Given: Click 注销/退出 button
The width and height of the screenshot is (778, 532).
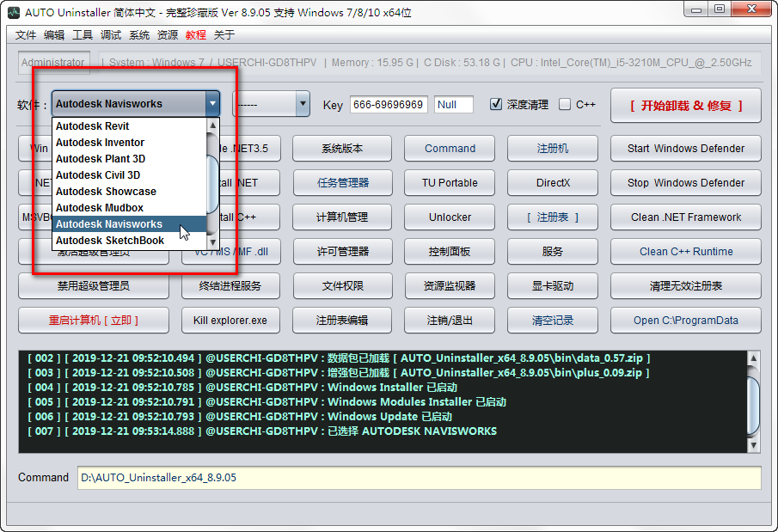Looking at the screenshot, I should tap(450, 320).
